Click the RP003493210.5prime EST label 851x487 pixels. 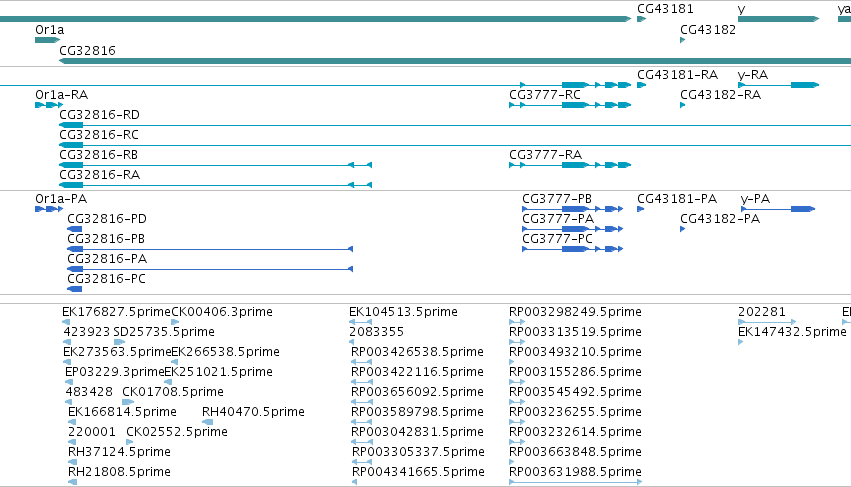[x=575, y=352]
